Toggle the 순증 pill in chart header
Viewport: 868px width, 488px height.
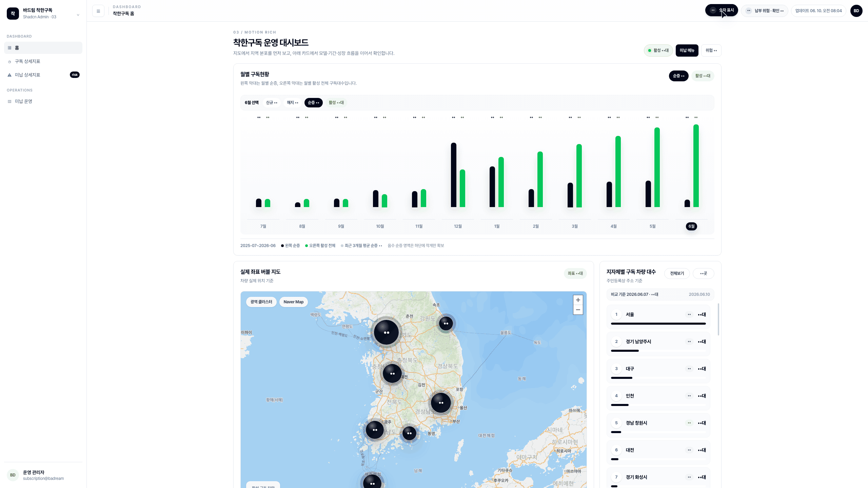click(x=678, y=76)
